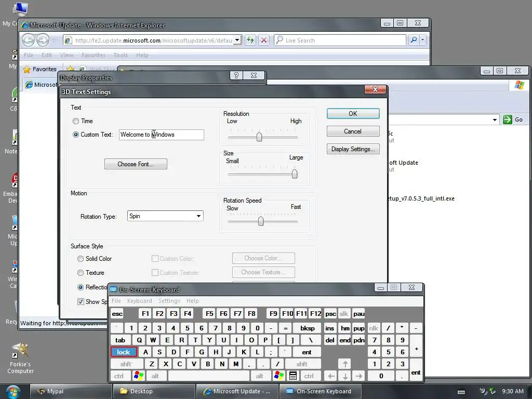Screen dimensions: 532x399
Task: Switch to Microsoft Update taskbar button
Action: click(237, 391)
